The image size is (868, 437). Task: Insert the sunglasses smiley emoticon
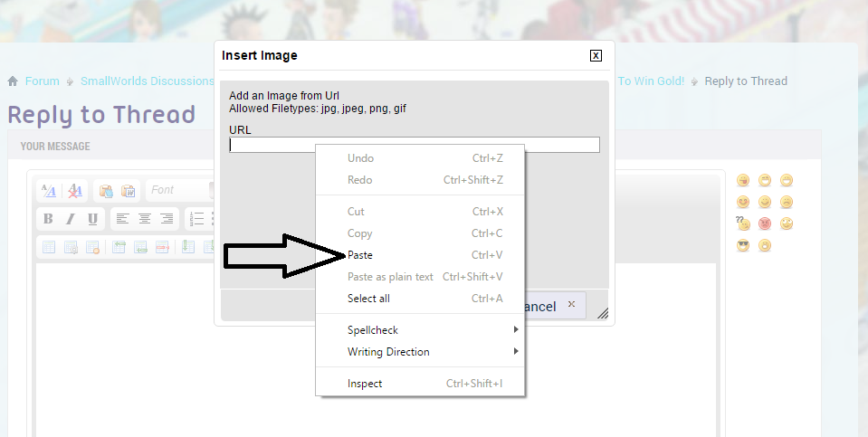743,245
